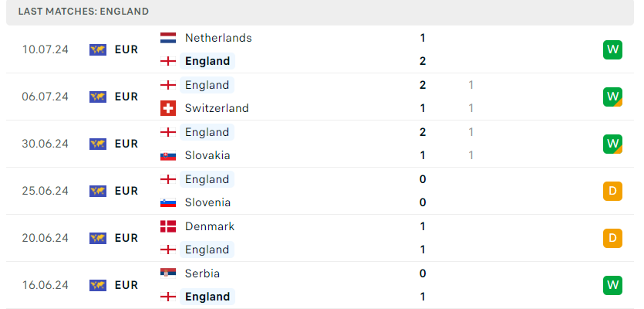Open the Switzerland team link
The image size is (644, 309).
tap(217, 108)
